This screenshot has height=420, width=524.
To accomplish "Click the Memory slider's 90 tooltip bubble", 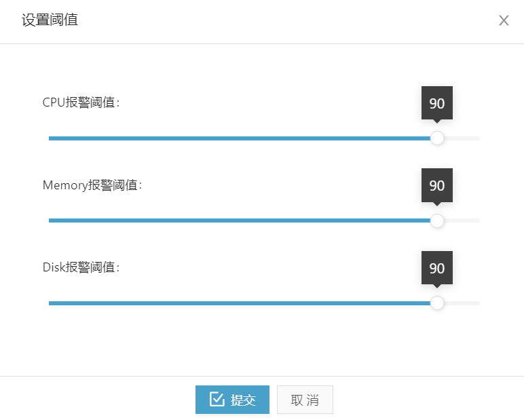I will [436, 185].
